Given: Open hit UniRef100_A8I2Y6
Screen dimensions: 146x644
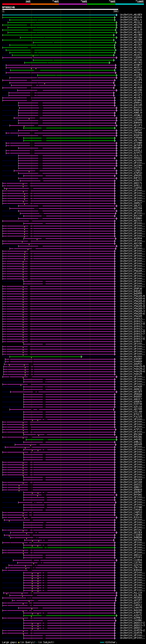Looking at the screenshot, I should pyautogui.click(x=131, y=25).
